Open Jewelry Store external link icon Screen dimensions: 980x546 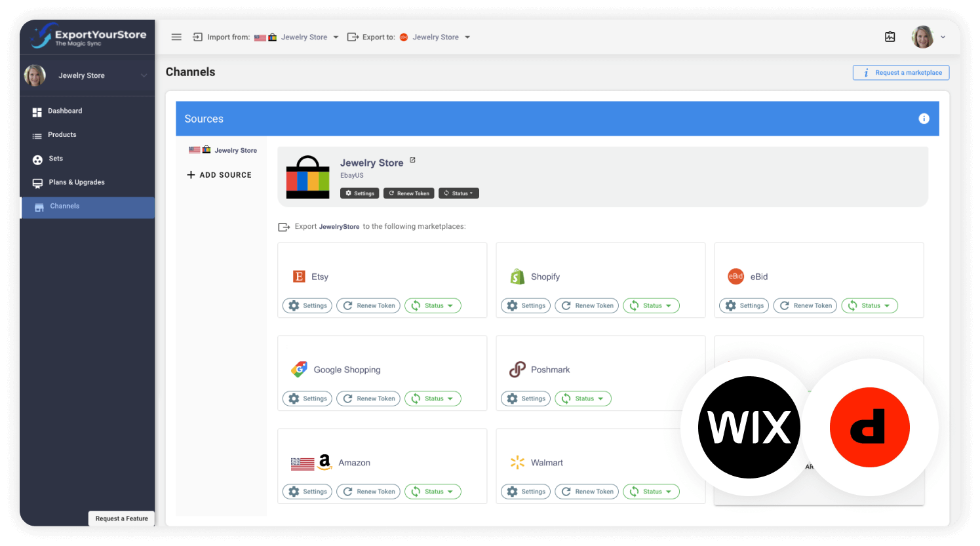412,160
